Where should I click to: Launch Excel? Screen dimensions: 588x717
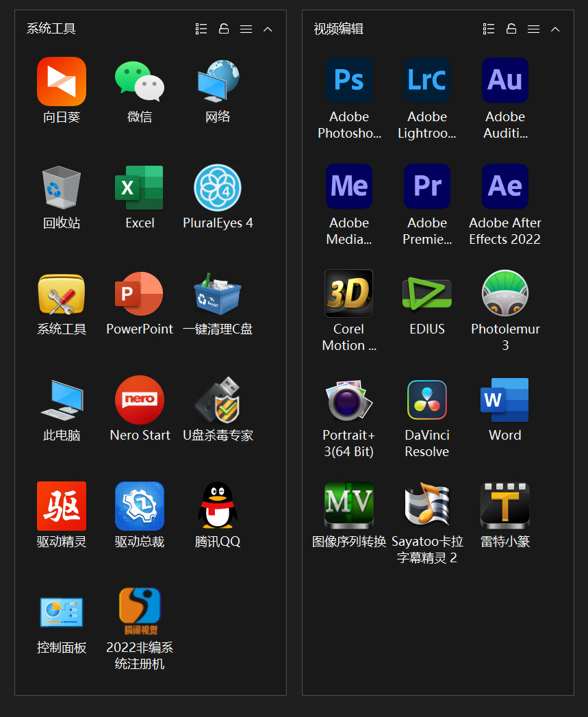[x=140, y=188]
